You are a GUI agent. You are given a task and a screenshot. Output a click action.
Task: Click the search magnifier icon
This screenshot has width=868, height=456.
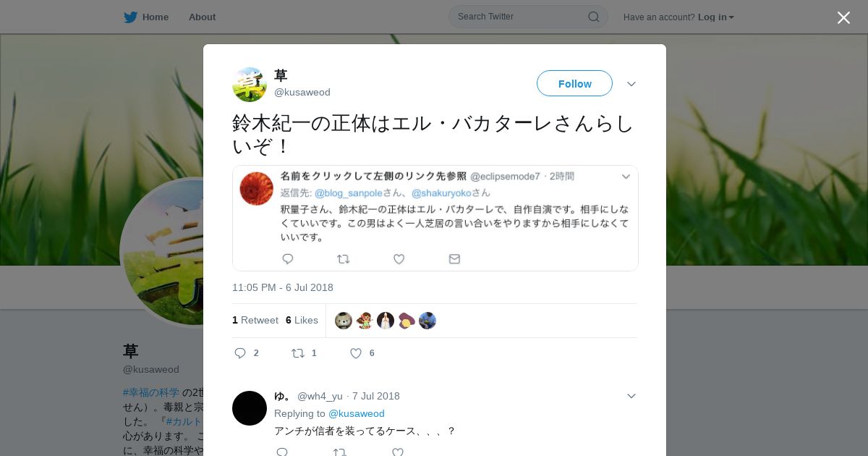(x=593, y=17)
